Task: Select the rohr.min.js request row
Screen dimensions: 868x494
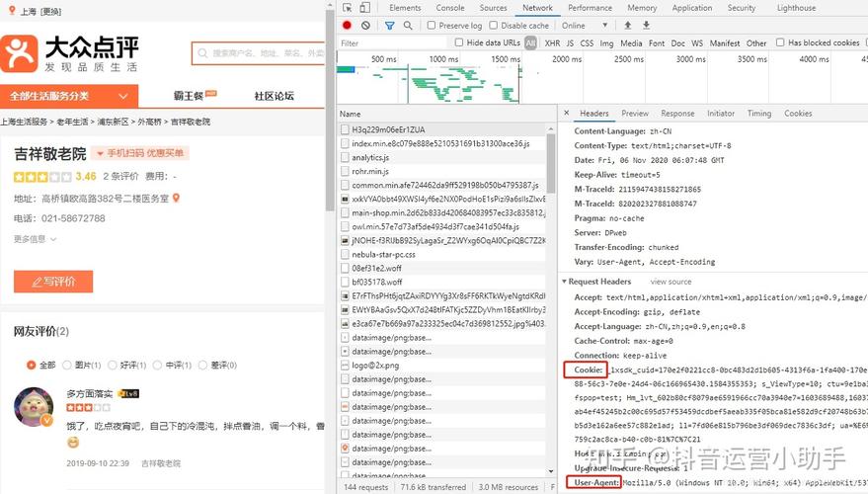Action: coord(443,171)
